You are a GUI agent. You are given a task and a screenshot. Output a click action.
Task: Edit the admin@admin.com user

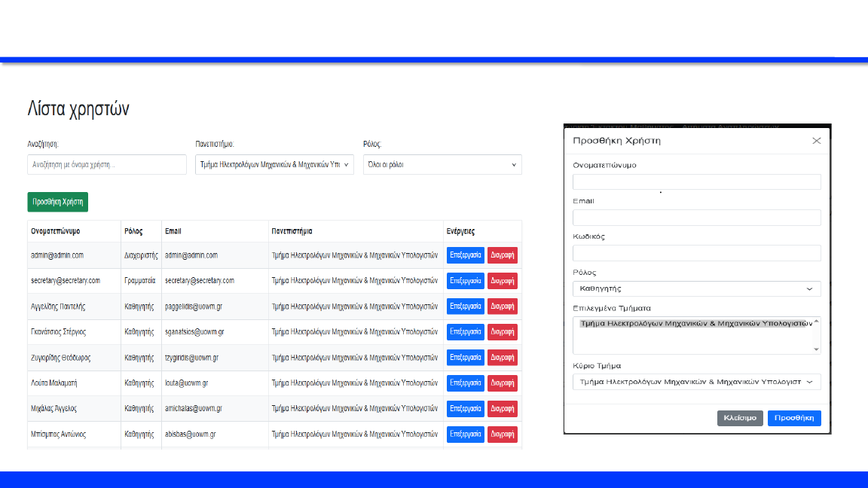click(465, 255)
